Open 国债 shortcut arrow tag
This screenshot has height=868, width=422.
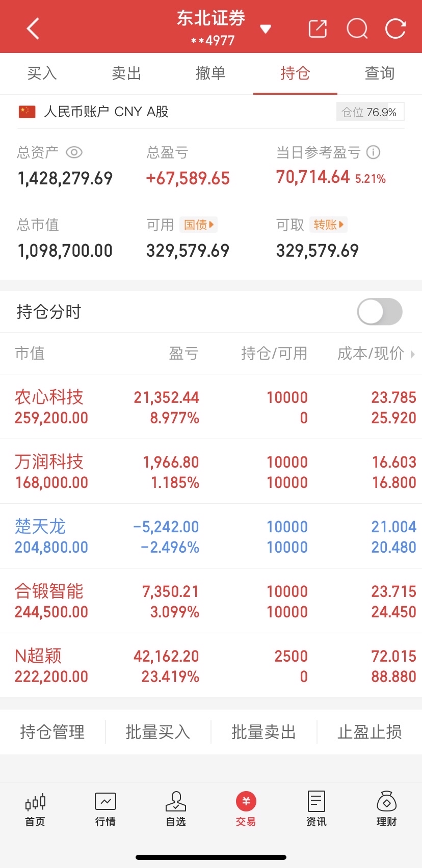[199, 225]
